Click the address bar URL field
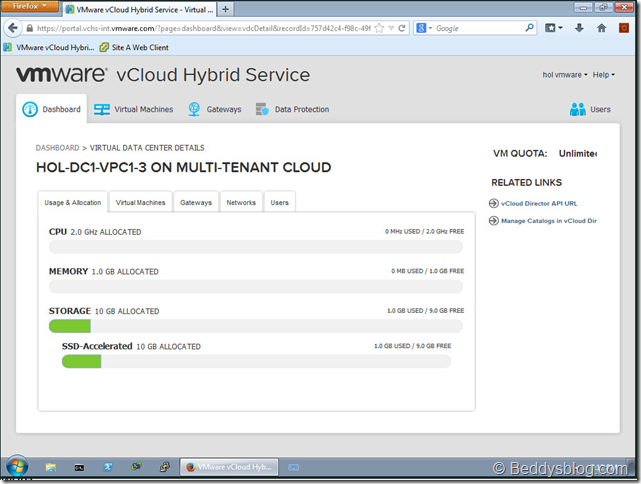Image resolution: width=641 pixels, height=484 pixels. (x=203, y=28)
